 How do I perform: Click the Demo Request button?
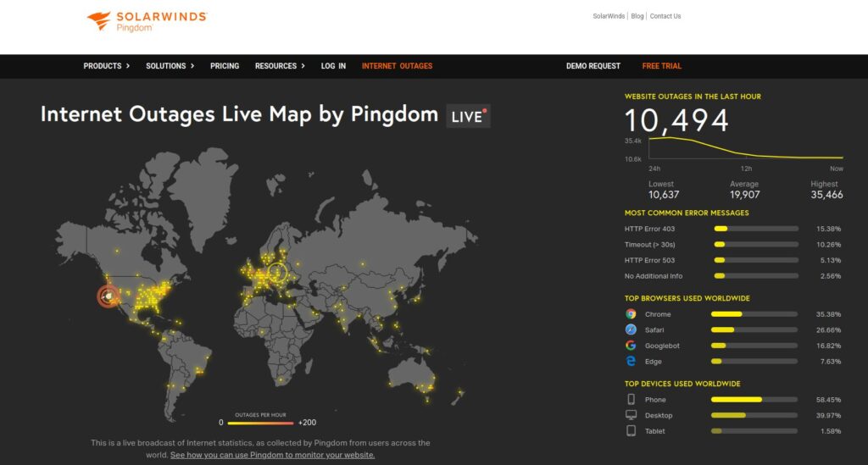(x=593, y=66)
